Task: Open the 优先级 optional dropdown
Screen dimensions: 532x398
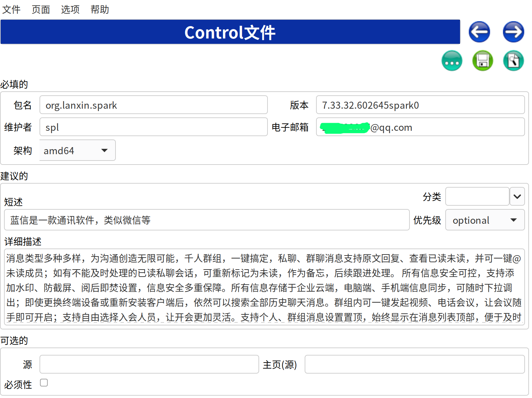Action: (x=485, y=220)
